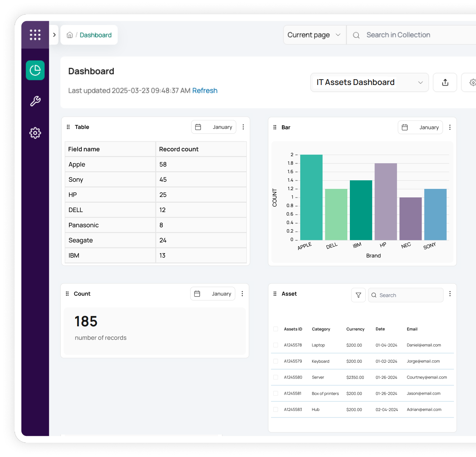Open the Bar widget three-dot menu

point(450,127)
